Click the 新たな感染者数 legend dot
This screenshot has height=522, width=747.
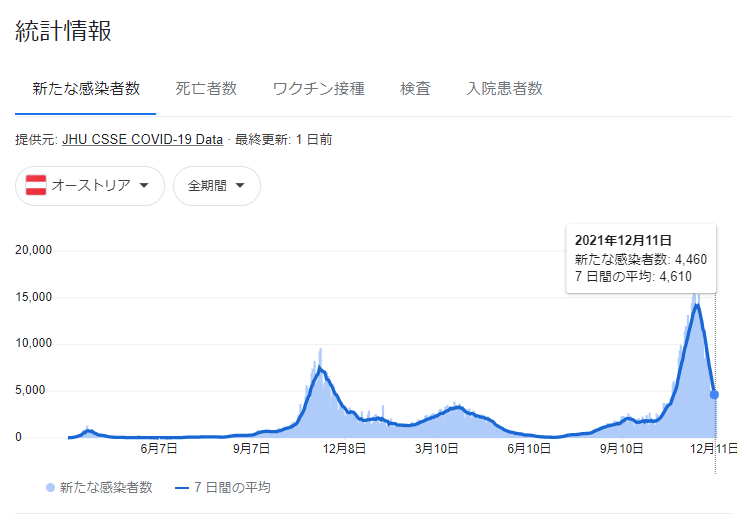(x=50, y=488)
